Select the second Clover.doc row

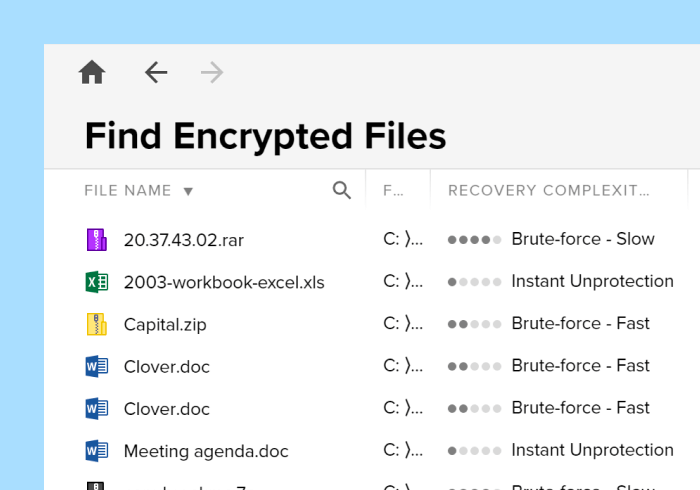[365, 408]
